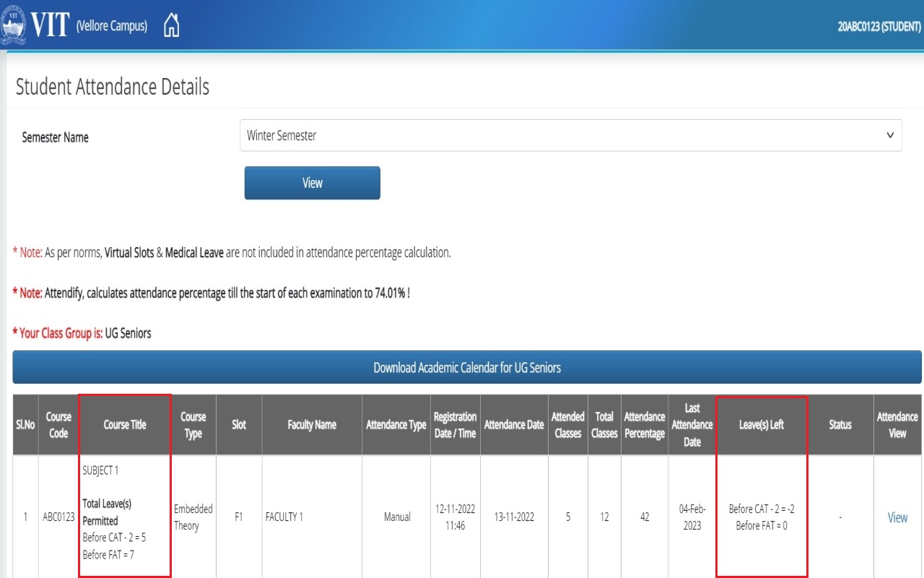
Task: Click the Attendance Percentage column header
Action: click(644, 425)
